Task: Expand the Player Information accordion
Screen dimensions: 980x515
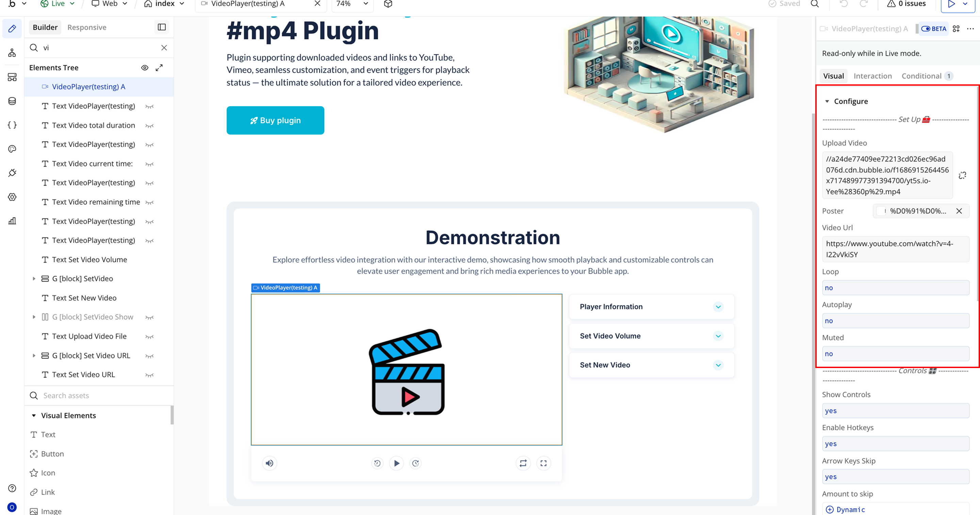Action: 718,306
